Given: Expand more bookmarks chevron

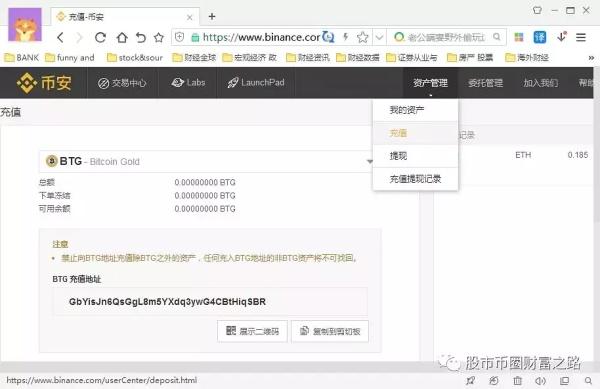Looking at the screenshot, I should click(591, 58).
